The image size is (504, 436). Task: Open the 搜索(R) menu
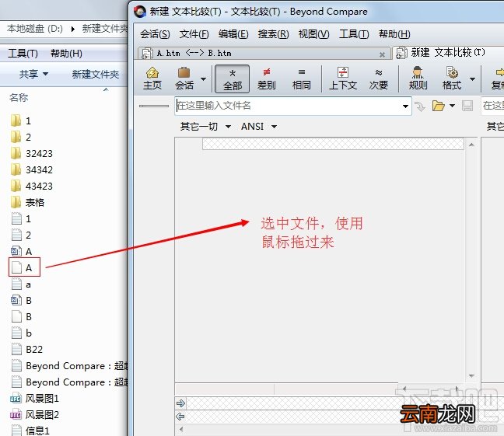click(273, 34)
